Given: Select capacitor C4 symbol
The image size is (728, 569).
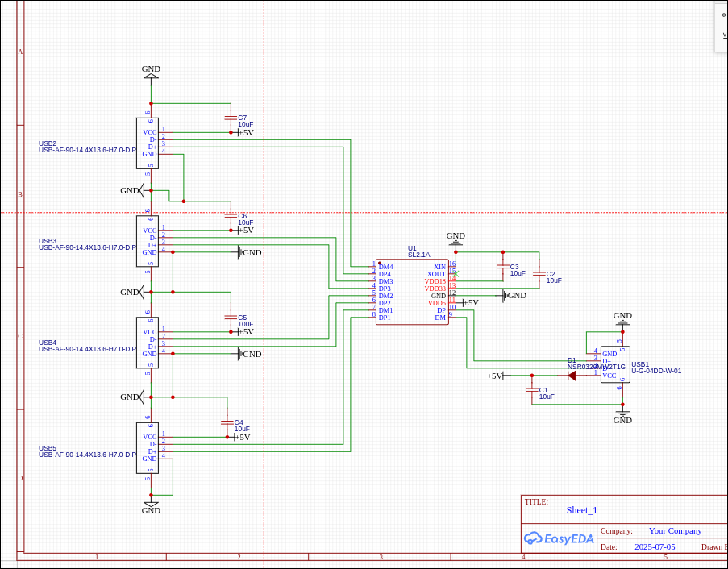Looking at the screenshot, I should tap(227, 422).
